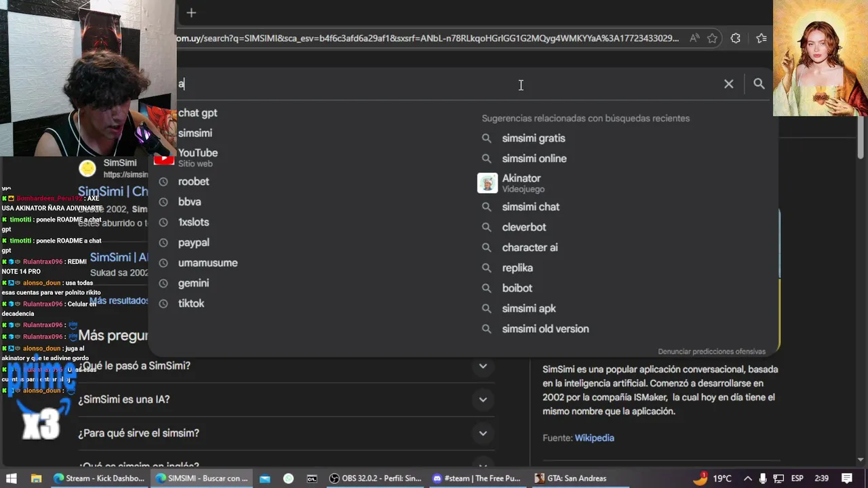Open WhatsApp from the taskbar

[x=288, y=479]
